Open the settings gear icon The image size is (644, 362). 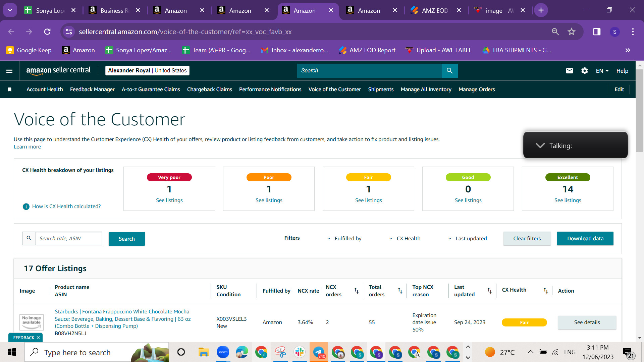[x=585, y=71]
